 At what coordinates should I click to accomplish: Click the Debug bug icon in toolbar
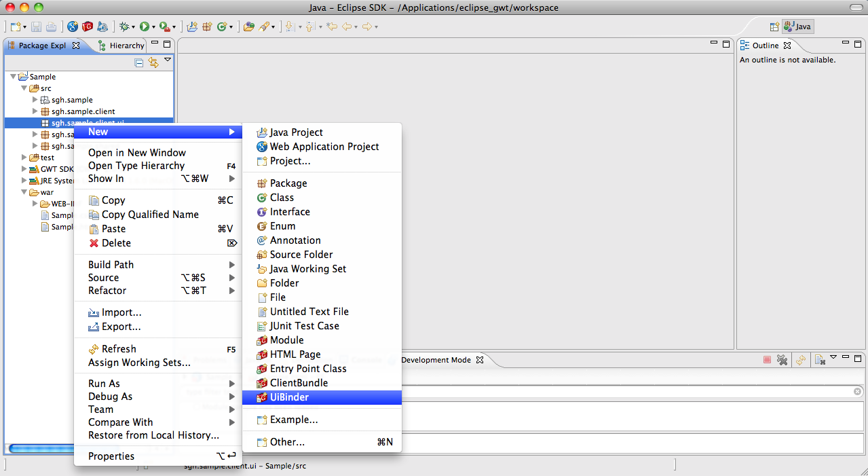[x=124, y=26]
